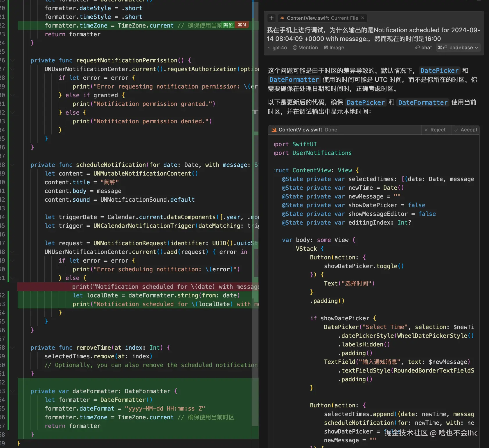Click '@State private var editingIndex' in chat code
Screen dimensions: 489x448
point(346,223)
